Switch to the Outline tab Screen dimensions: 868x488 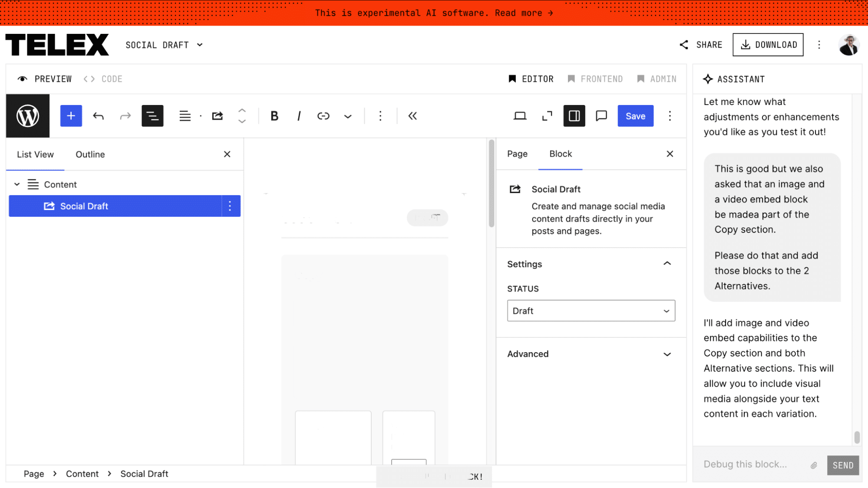click(90, 154)
